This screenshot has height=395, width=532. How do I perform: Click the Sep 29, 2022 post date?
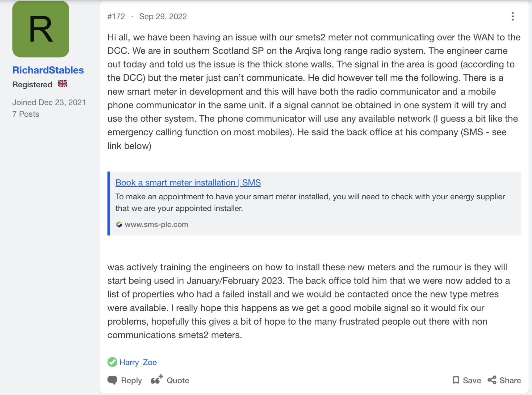tap(163, 16)
